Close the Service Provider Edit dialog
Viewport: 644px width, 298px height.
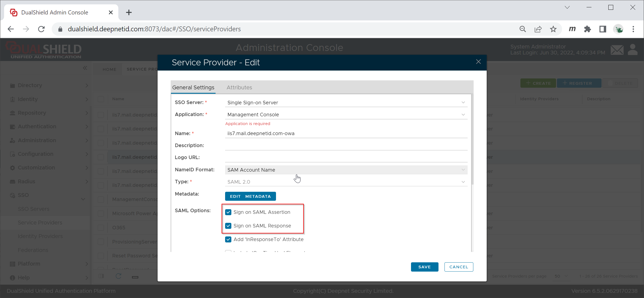[x=478, y=62]
